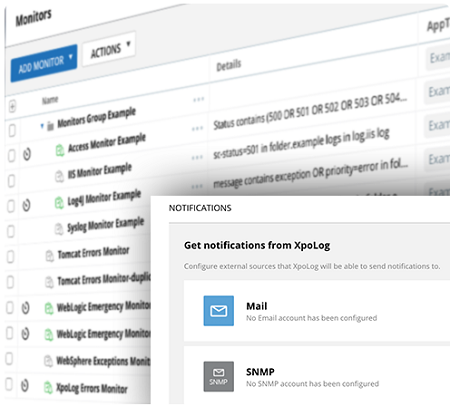Collapse the Monitors Group Example folder
Image resolution: width=450 pixels, height=406 pixels.
42,126
